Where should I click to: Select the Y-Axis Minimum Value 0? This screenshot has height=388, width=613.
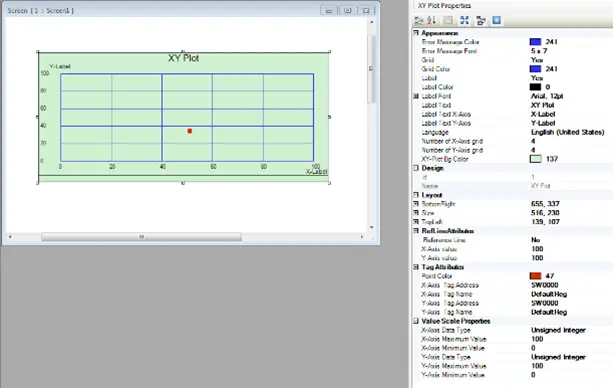533,375
